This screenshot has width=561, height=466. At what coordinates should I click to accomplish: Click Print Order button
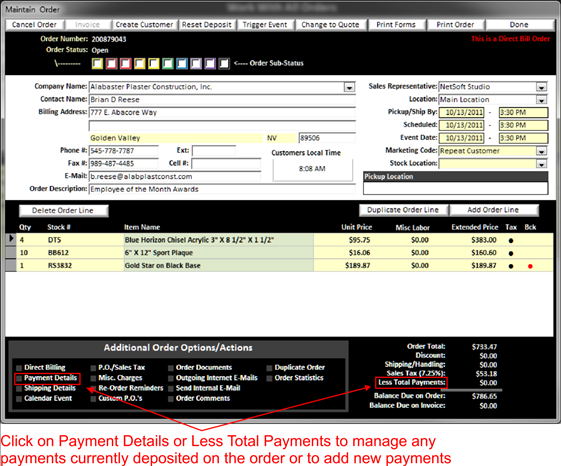pyautogui.click(x=455, y=25)
